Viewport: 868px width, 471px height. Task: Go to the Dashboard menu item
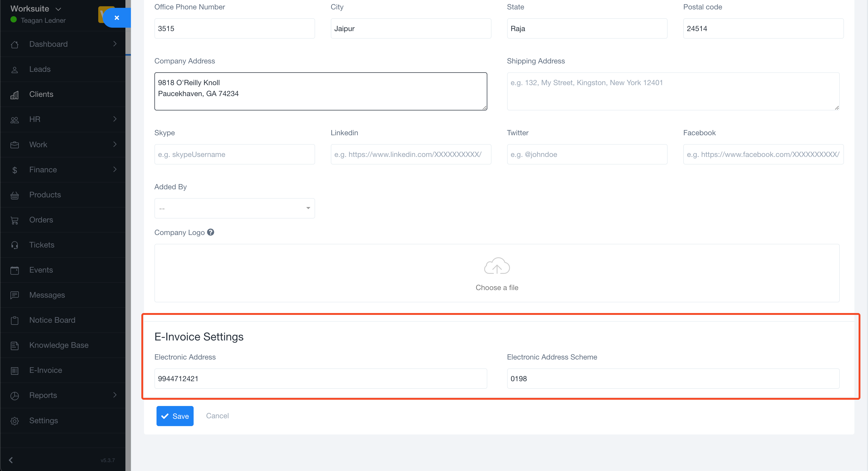click(48, 44)
